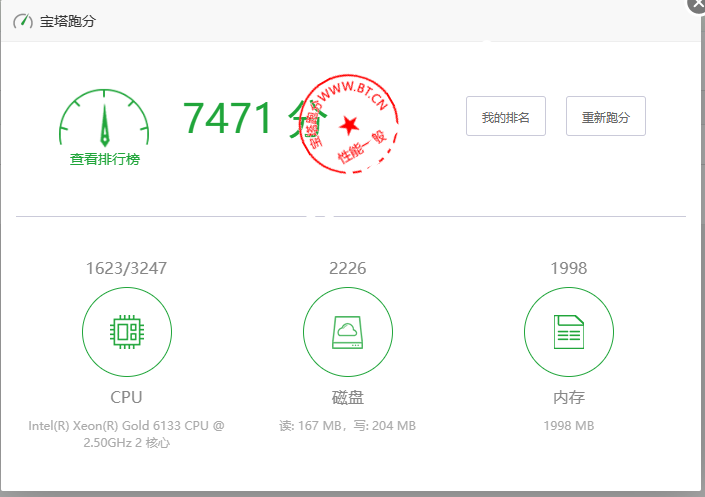
Task: Click the 宝塔跑分 window title text
Action: click(68, 20)
